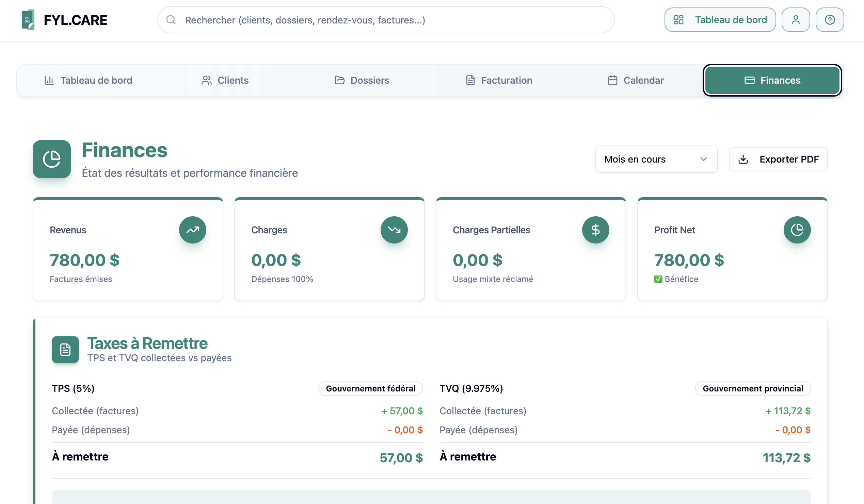Click the large Finances pie chart icon
This screenshot has width=864, height=504.
[52, 159]
